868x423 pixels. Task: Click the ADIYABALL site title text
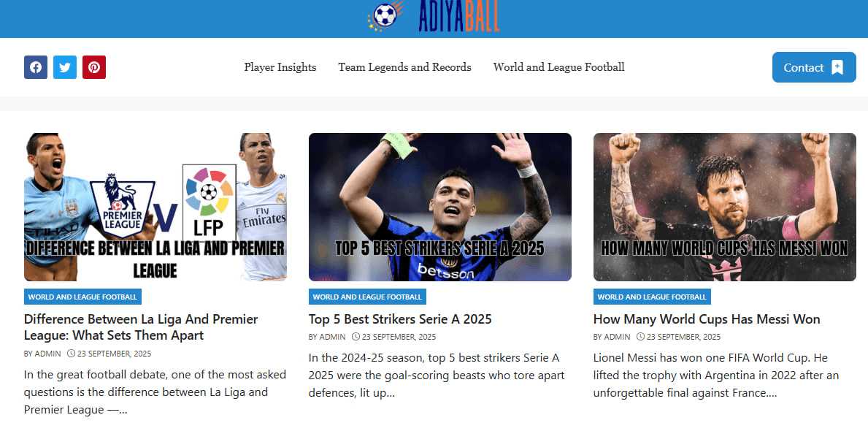pyautogui.click(x=459, y=15)
